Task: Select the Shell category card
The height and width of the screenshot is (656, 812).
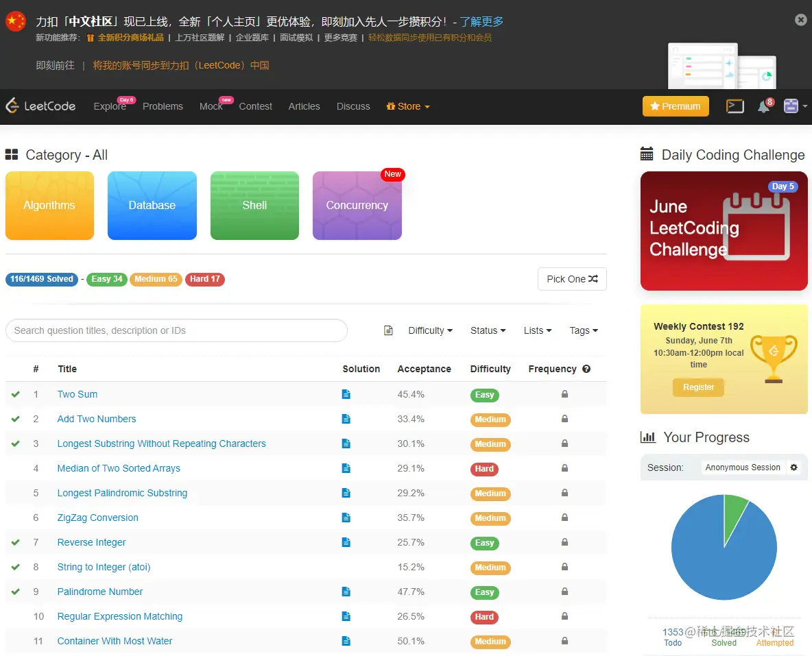Action: tap(255, 206)
